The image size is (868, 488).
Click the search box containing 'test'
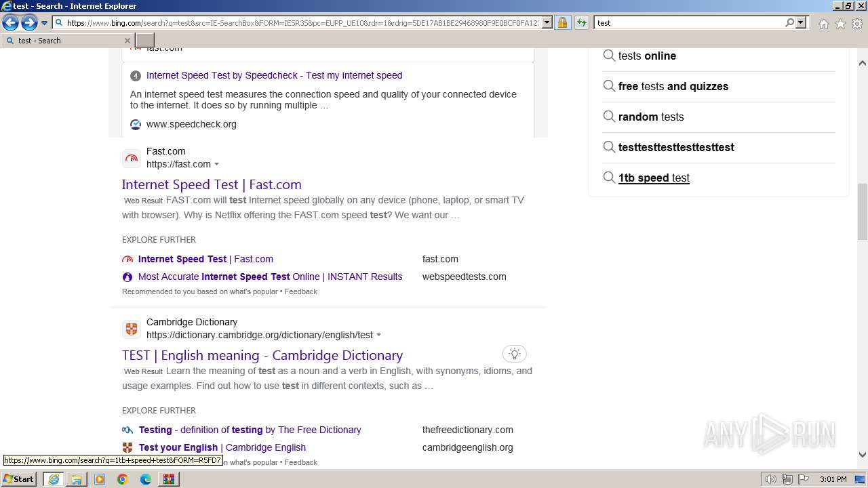coord(690,23)
